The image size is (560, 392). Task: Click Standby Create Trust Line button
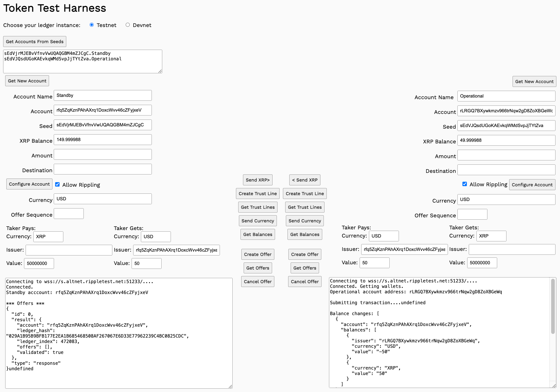point(258,194)
